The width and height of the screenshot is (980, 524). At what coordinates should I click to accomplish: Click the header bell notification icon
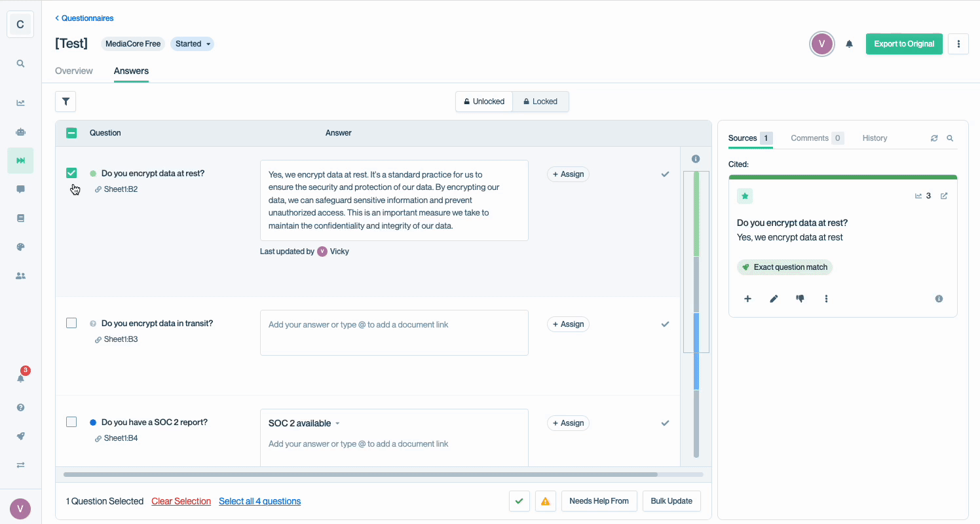[x=849, y=44]
